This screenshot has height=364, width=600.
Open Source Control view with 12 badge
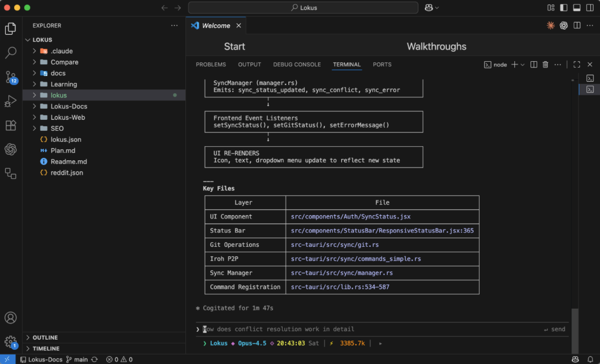(x=11, y=77)
